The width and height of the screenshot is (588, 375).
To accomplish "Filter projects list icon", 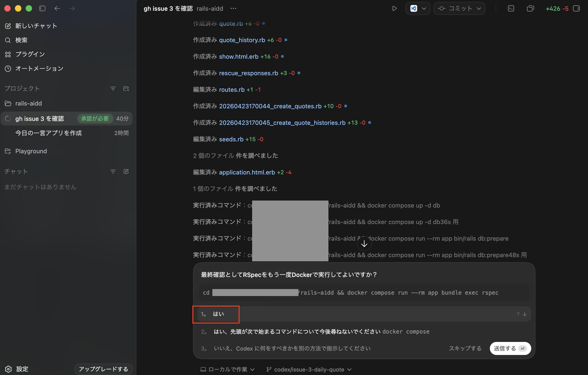I will tap(113, 89).
